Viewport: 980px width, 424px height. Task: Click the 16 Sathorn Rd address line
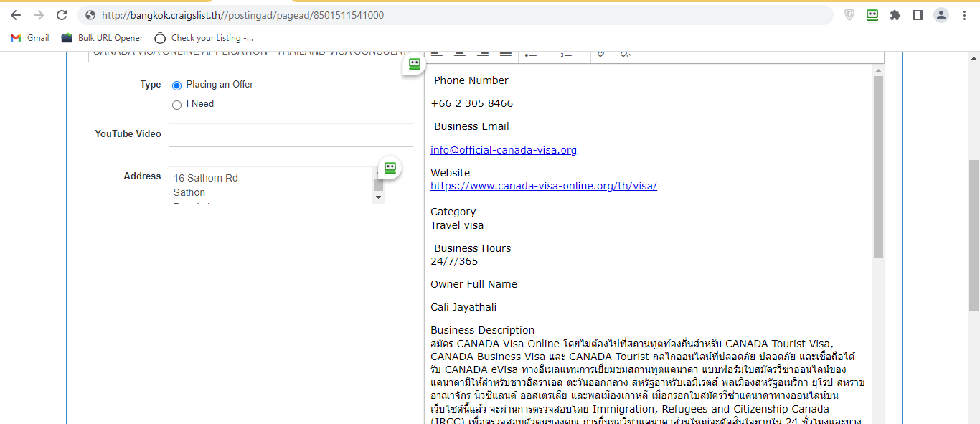coord(206,178)
